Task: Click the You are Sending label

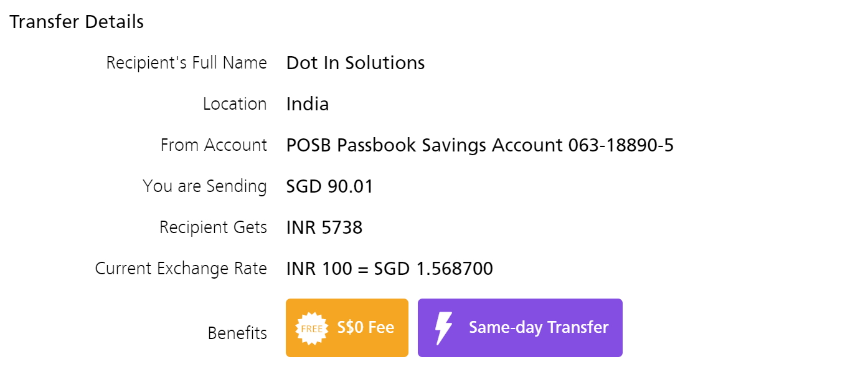Action: (205, 186)
